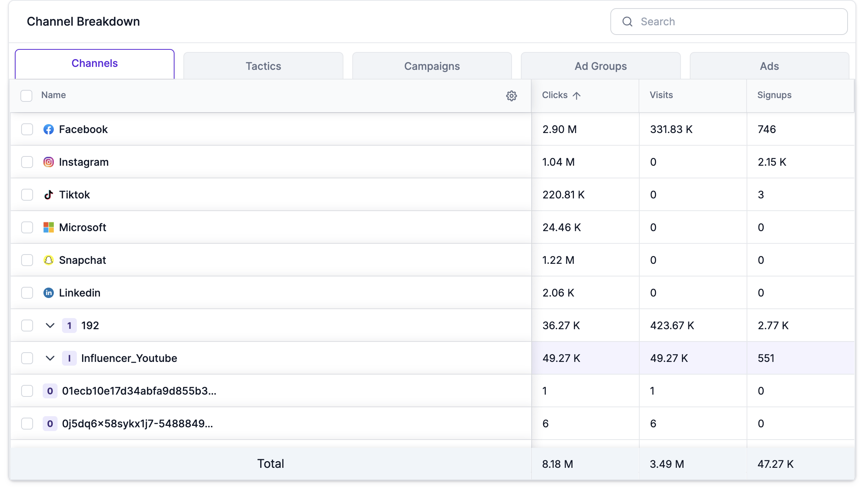The height and width of the screenshot is (489, 868).
Task: Sort by Clicks column arrow
Action: [x=576, y=95]
